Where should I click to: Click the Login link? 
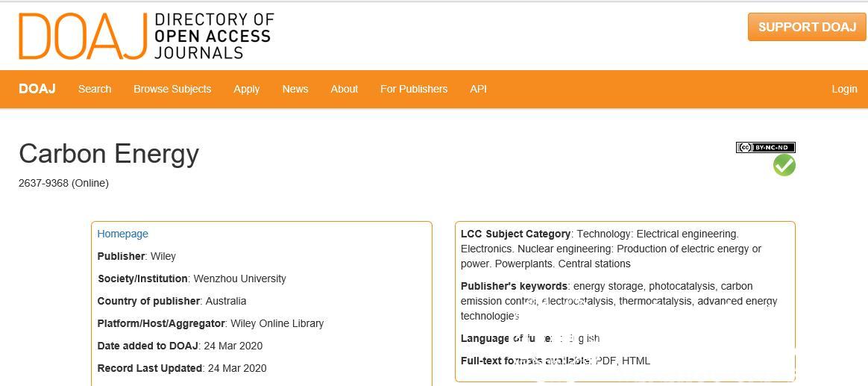pyautogui.click(x=844, y=89)
